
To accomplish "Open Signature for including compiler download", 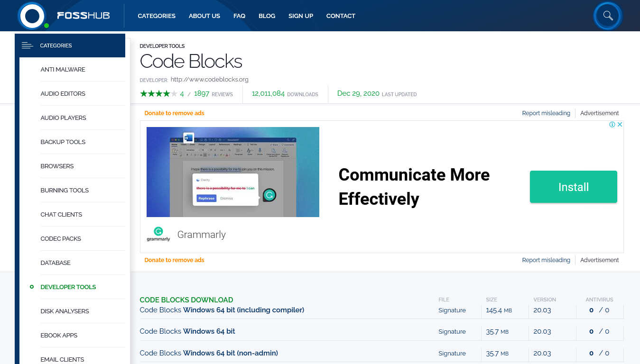I will 452,310.
